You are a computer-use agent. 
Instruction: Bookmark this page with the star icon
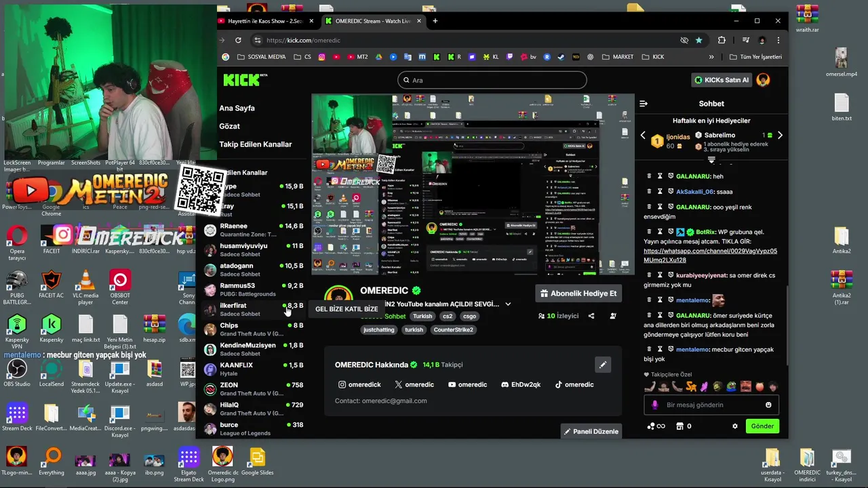pyautogui.click(x=698, y=40)
